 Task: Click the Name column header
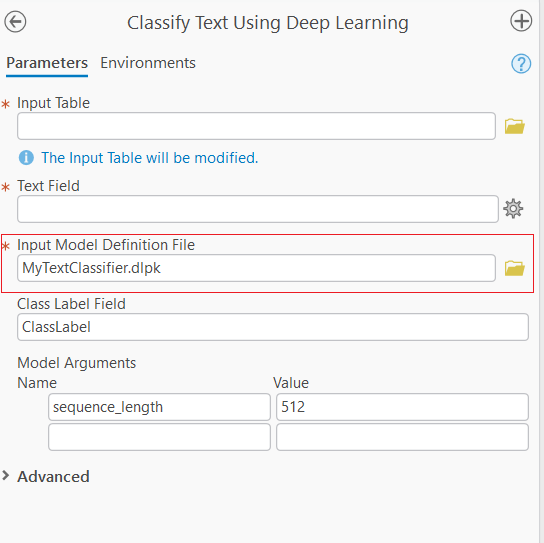37,383
